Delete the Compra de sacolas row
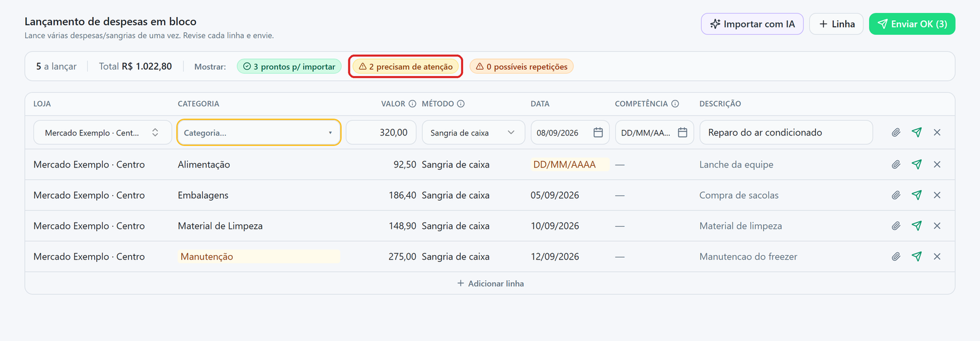The width and height of the screenshot is (980, 341). pyautogui.click(x=937, y=195)
